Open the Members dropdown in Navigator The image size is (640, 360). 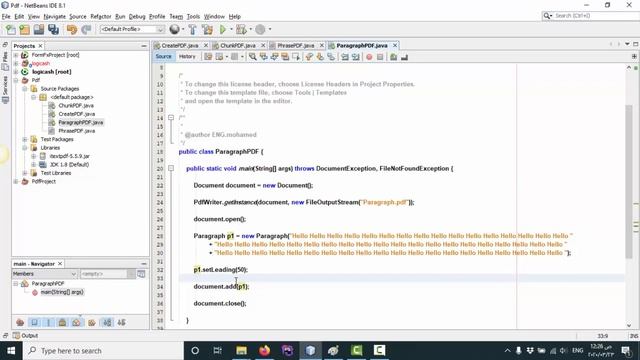tap(44, 274)
